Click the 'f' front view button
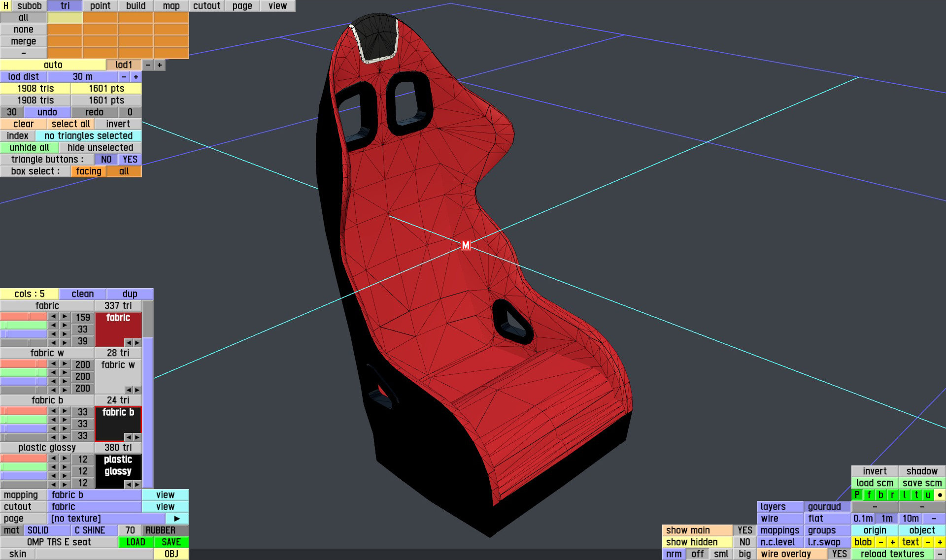Screen dimensions: 946x560 point(869,495)
